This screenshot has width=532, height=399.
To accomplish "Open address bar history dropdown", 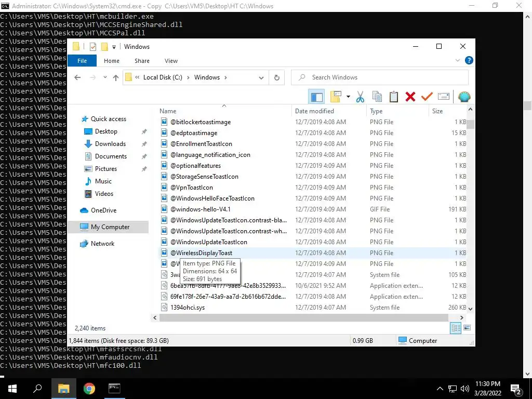I will [x=261, y=78].
